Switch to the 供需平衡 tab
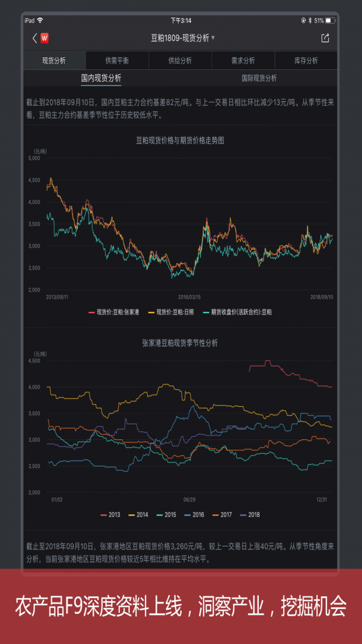Viewport: 362px width, 644px height. click(117, 61)
